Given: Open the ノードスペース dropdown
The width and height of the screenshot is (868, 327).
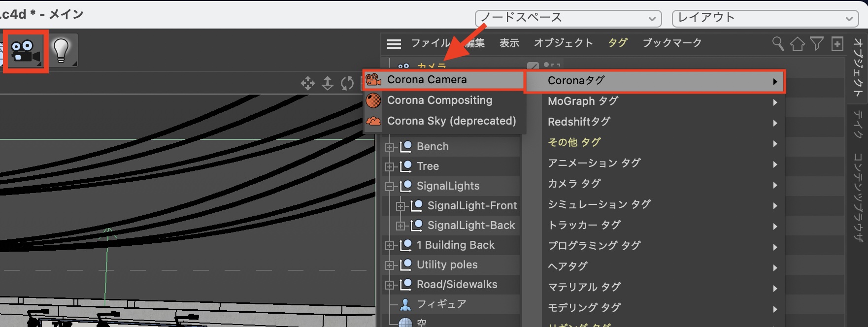Looking at the screenshot, I should tap(568, 18).
